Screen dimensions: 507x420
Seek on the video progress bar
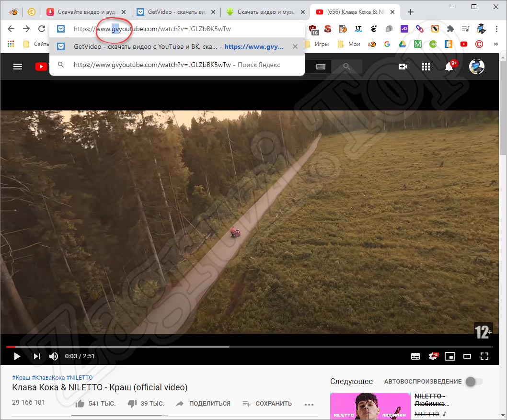[249, 347]
